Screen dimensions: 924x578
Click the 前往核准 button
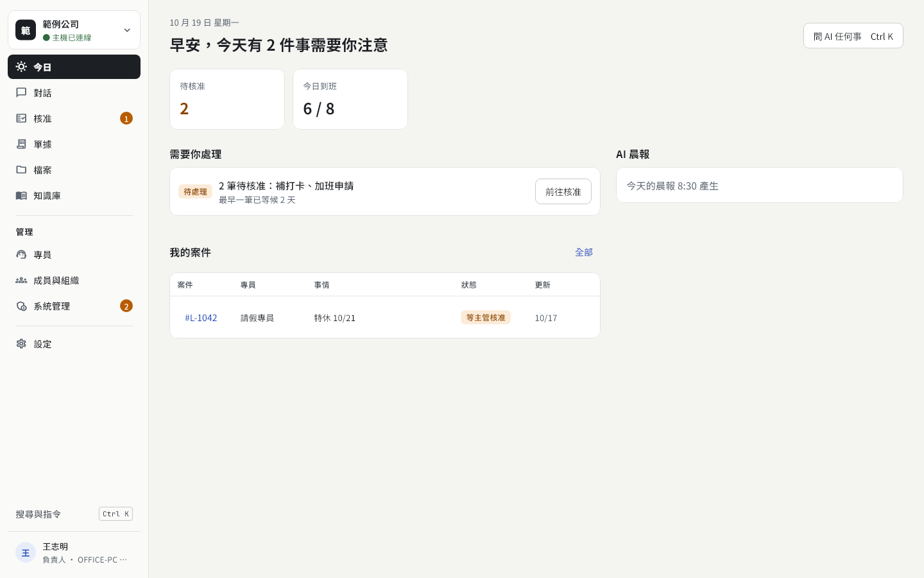point(563,191)
